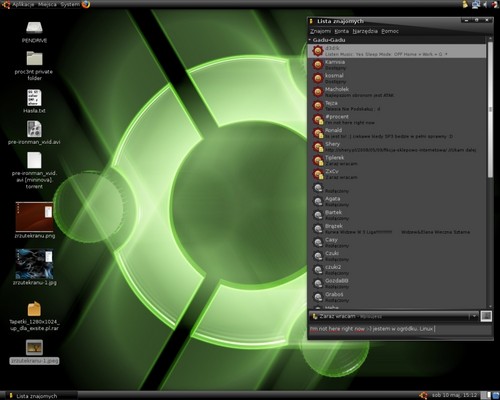The image size is (500, 400).
Task: Open the Zaraz wracam status dropdown
Action: [x=394, y=316]
